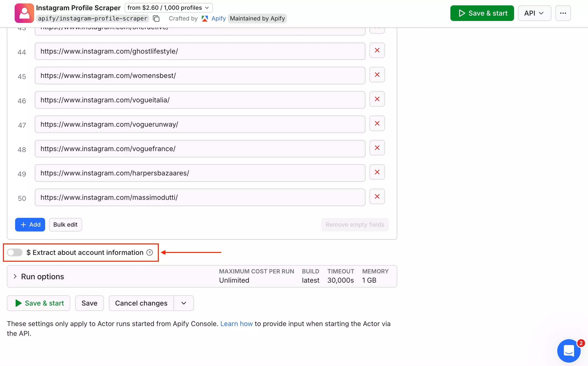Copy the apify/instagram-profile-scraper actor ID
This screenshot has height=366, width=588.
point(156,19)
